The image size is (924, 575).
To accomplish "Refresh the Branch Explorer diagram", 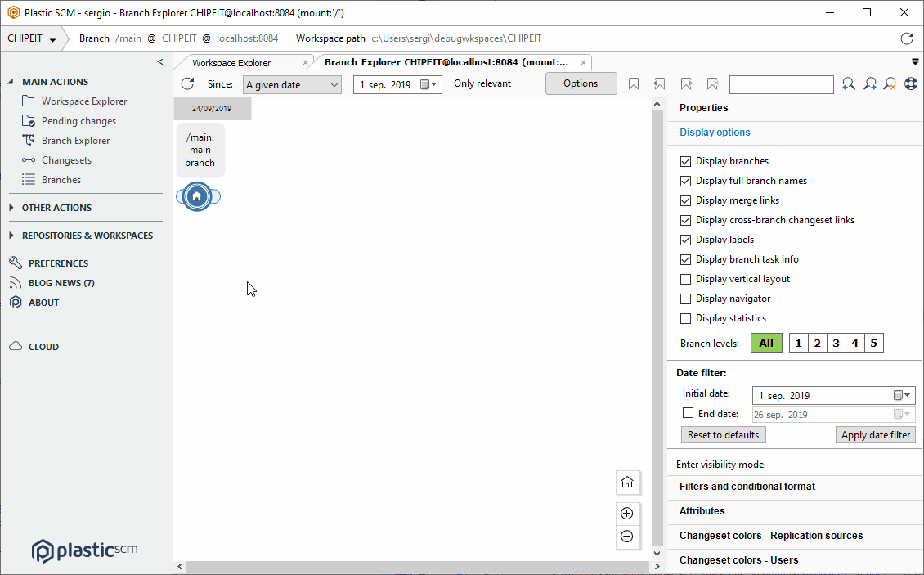I will point(186,83).
